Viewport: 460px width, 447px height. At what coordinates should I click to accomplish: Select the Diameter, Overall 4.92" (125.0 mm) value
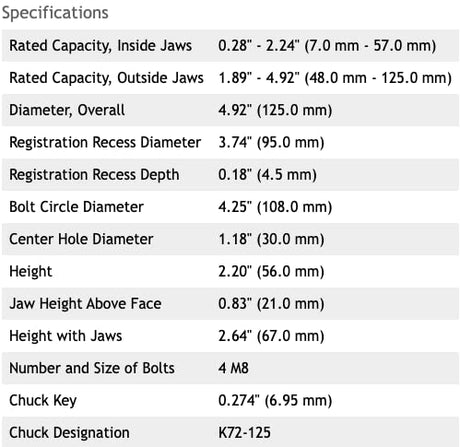click(x=275, y=110)
